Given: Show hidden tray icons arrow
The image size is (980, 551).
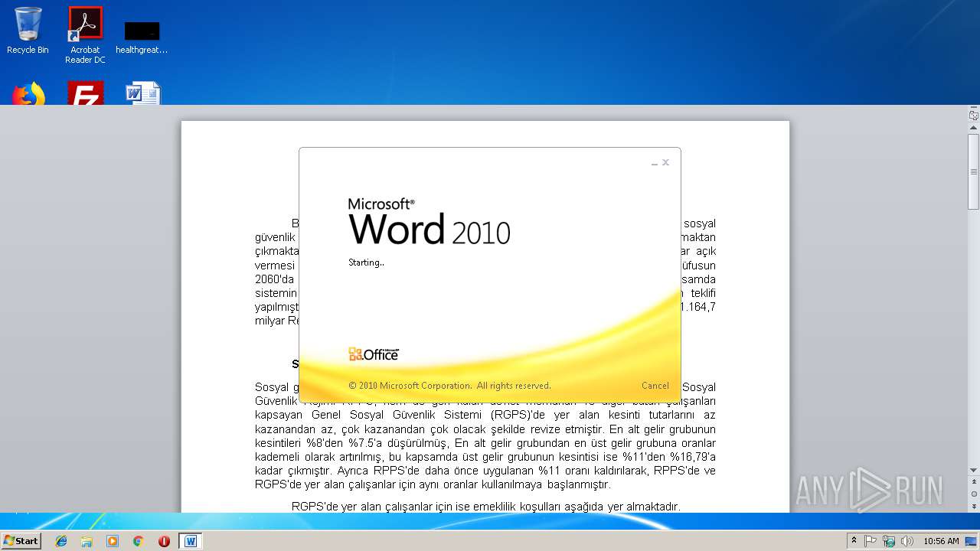Looking at the screenshot, I should (854, 540).
